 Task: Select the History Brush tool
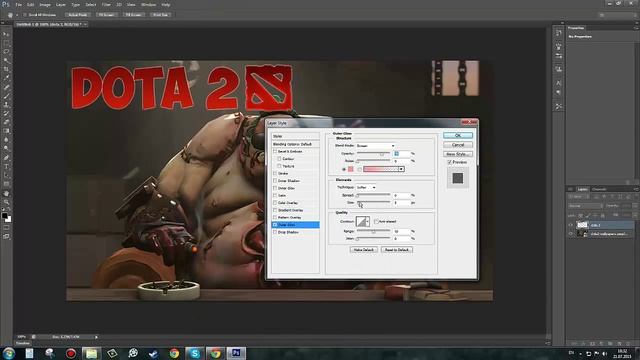6,113
